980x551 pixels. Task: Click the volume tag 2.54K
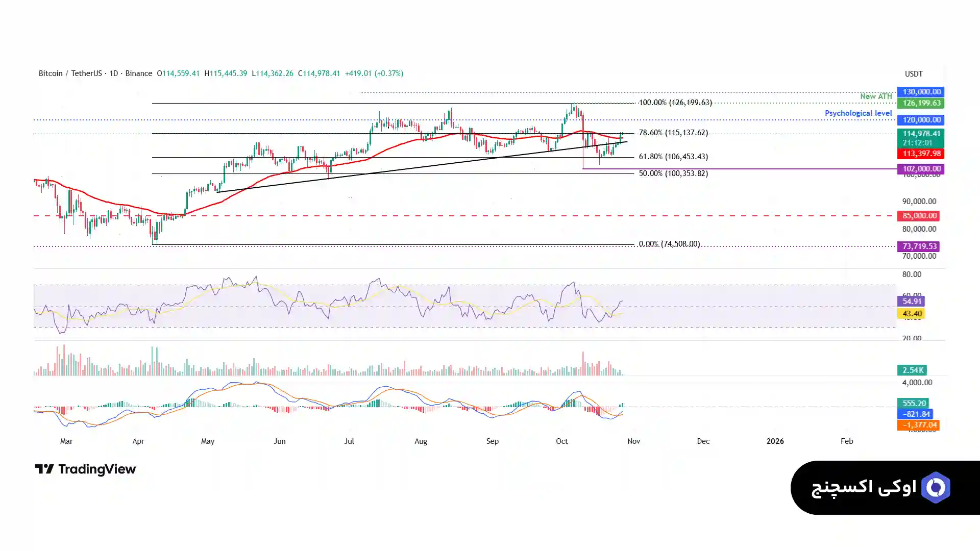(x=912, y=370)
